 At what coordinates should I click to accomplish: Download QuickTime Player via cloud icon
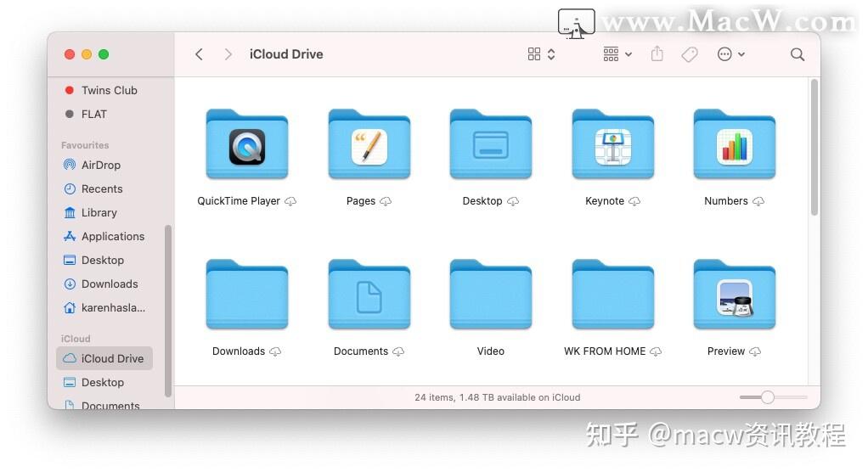290,201
